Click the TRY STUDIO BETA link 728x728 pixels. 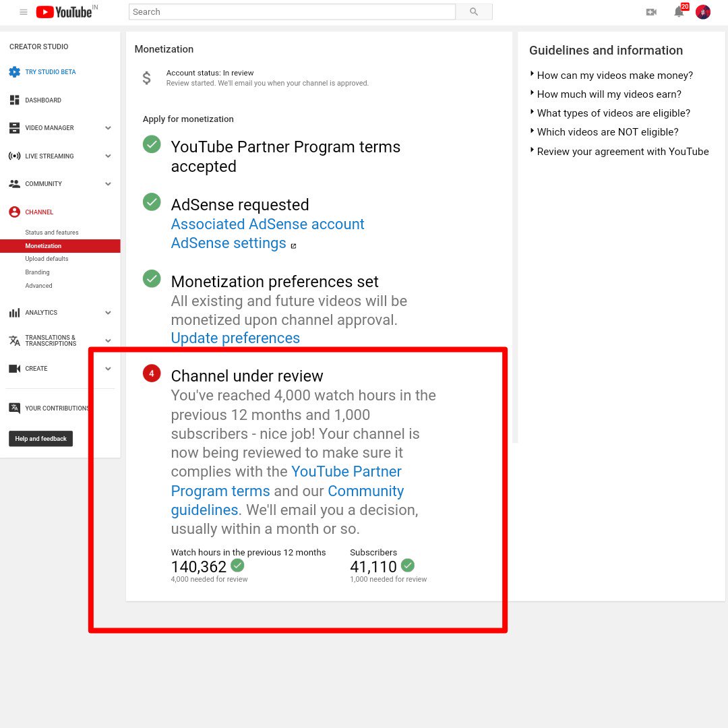point(50,72)
